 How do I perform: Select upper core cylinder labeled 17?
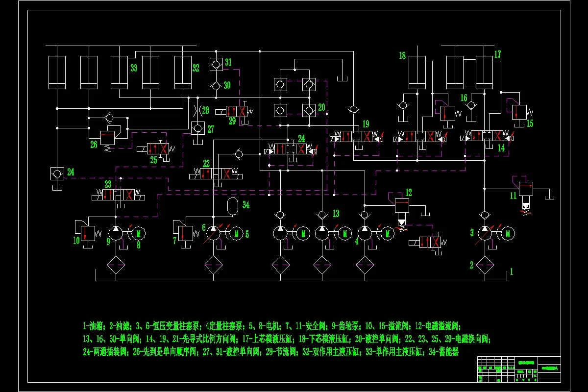484,73
